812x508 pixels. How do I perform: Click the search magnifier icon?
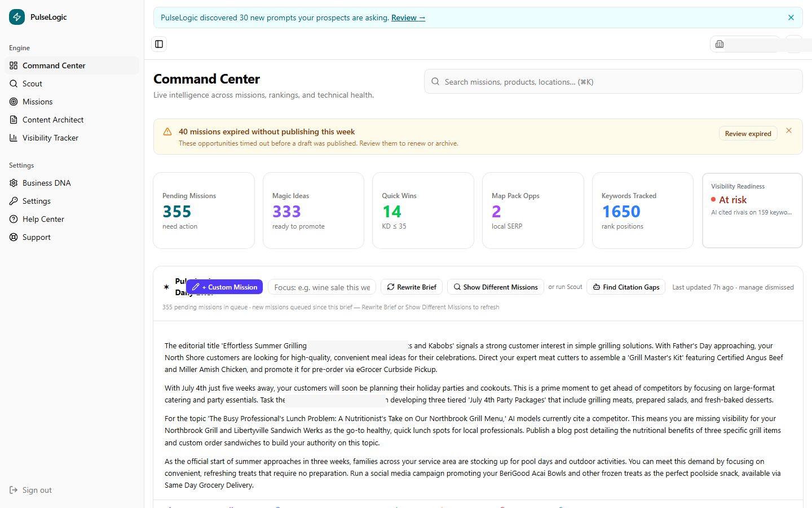(x=435, y=82)
